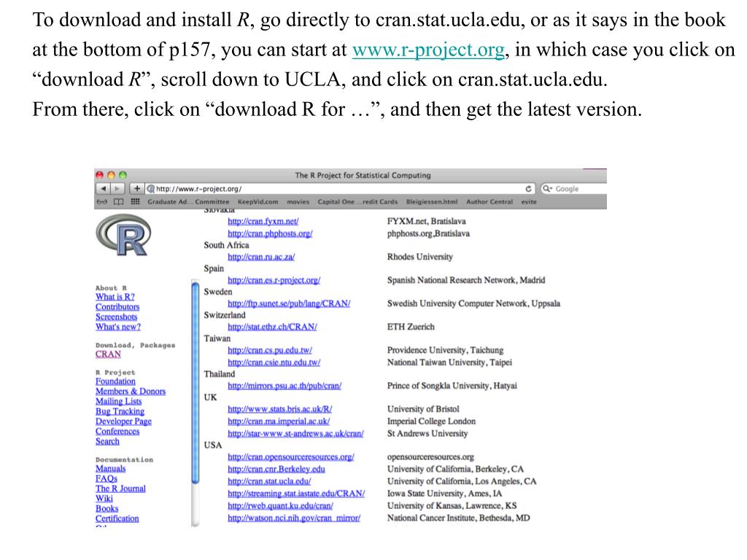Screen dimensions: 747x560
Task: Click the cran.ru.ac.za mirror link
Action: [x=261, y=257]
